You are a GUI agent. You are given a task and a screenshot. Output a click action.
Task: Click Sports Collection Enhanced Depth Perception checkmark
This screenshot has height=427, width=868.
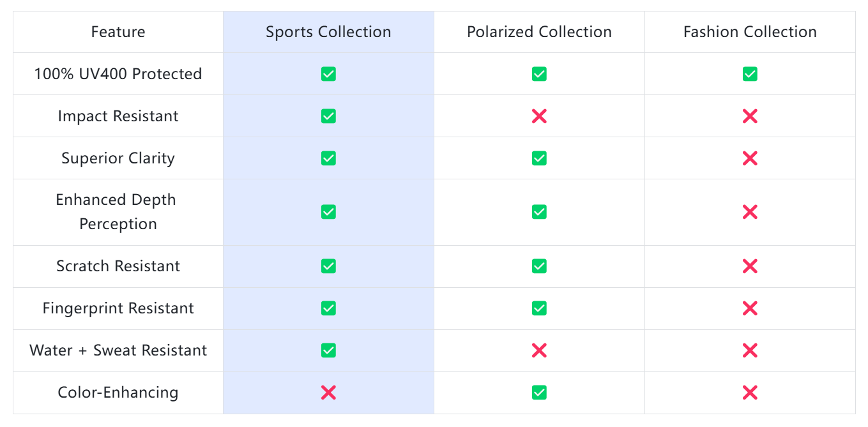328,212
